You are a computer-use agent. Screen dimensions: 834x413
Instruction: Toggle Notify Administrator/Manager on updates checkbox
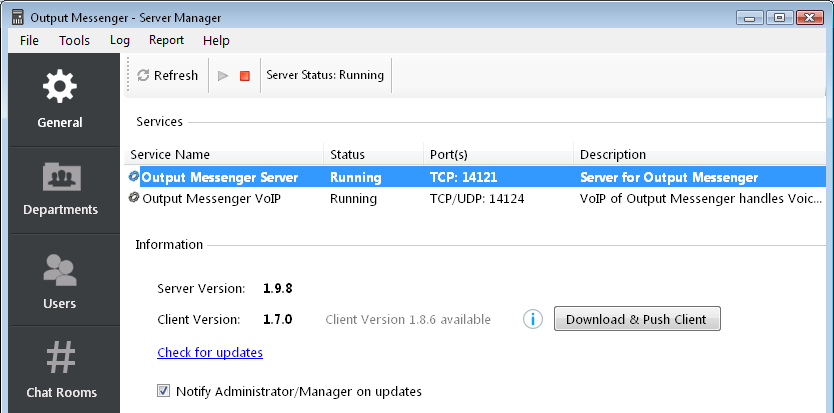click(x=163, y=392)
